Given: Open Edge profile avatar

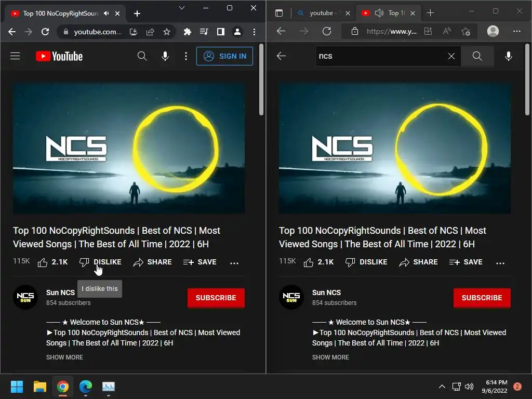Looking at the screenshot, I should [x=493, y=31].
